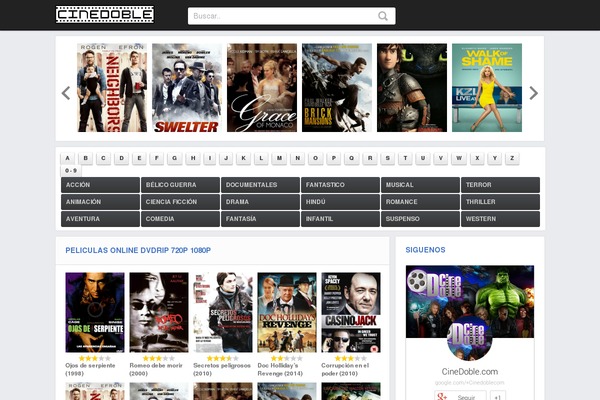Filter movies by letter C
Image resolution: width=600 pixels, height=400 pixels.
103,158
